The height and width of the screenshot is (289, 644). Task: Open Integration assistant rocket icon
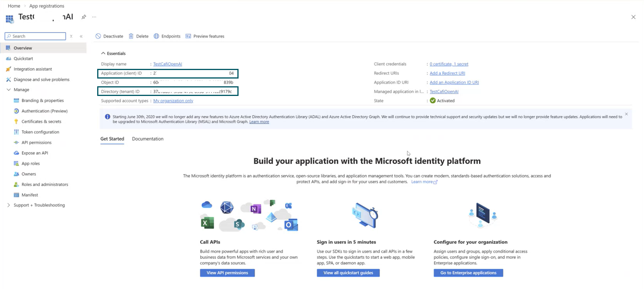[x=9, y=69]
